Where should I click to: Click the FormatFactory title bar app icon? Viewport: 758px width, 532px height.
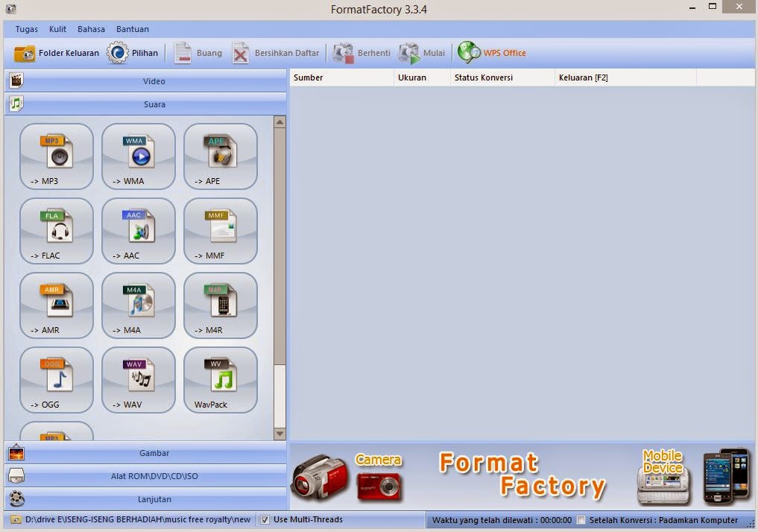(10, 9)
